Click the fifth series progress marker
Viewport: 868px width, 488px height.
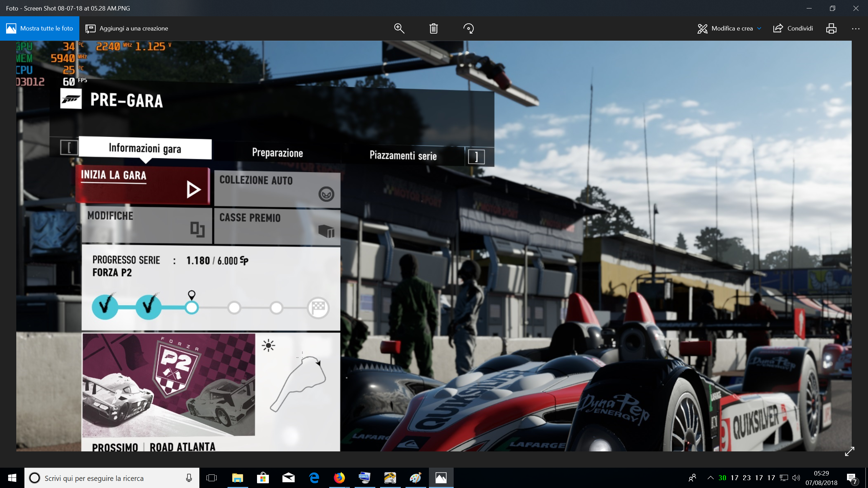click(276, 308)
